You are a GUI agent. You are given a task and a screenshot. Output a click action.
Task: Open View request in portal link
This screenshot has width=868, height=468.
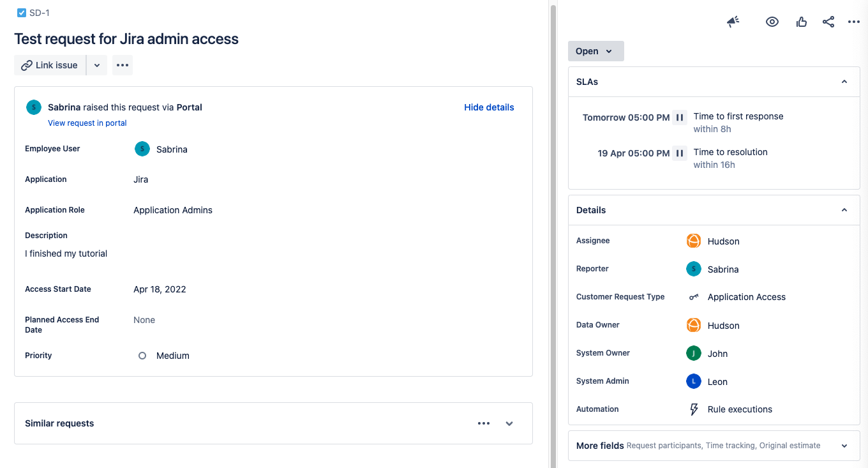87,123
